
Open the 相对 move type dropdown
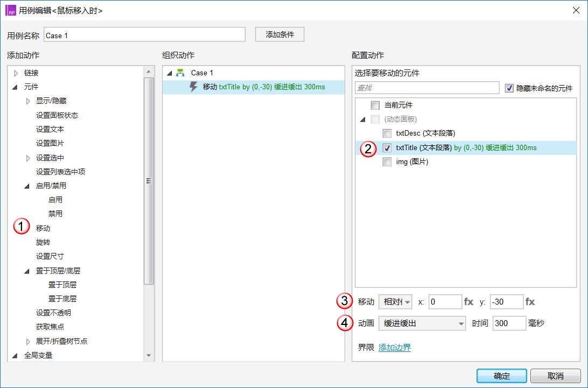[x=395, y=302]
